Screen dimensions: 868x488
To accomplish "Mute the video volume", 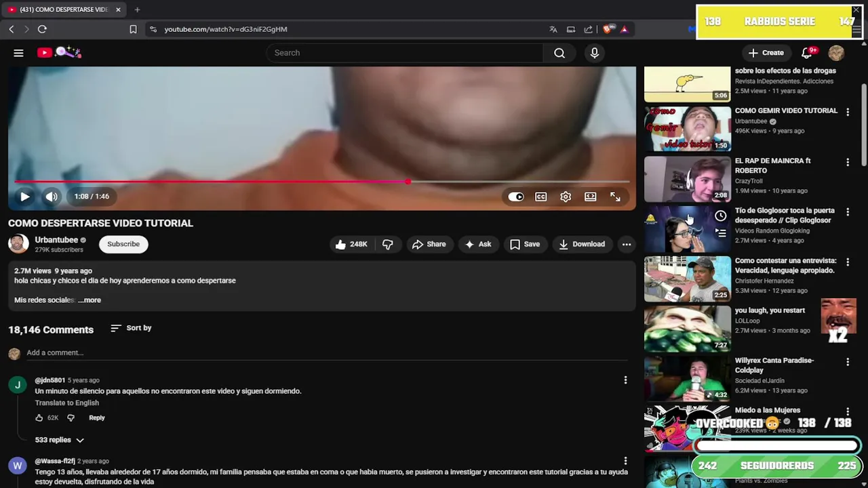I will tap(52, 197).
